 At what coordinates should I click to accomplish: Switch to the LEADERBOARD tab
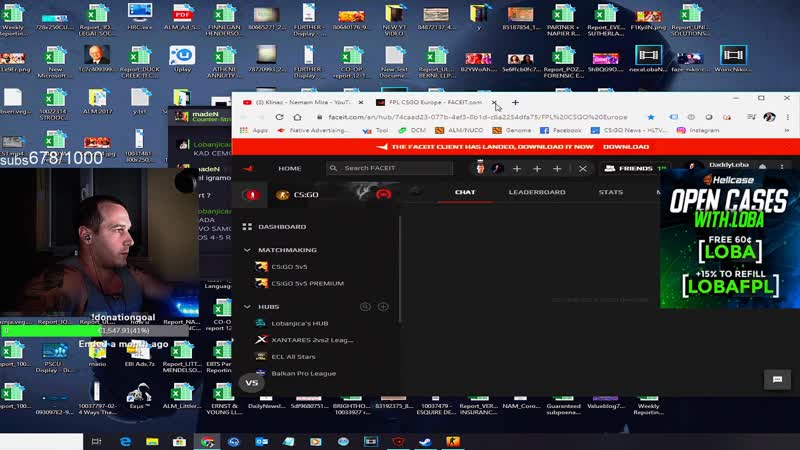(x=537, y=192)
